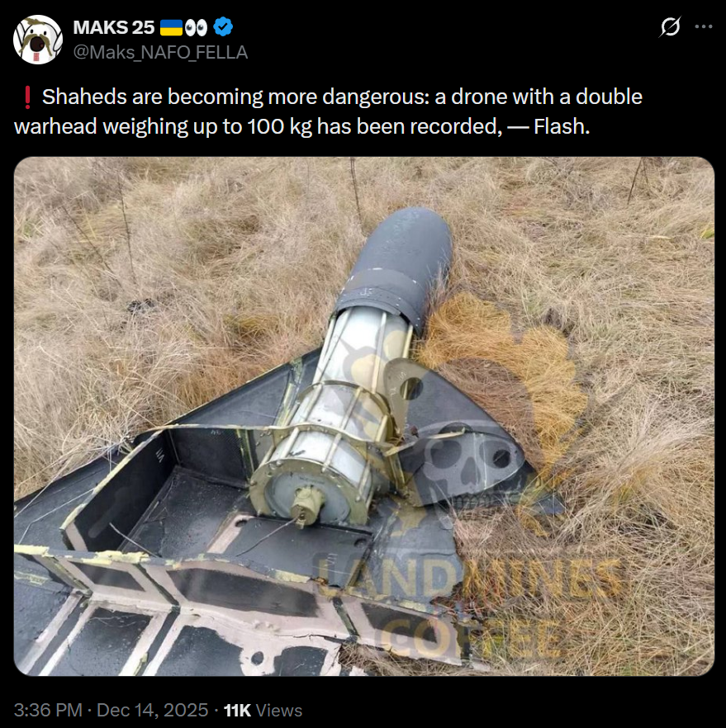726x728 pixels.
Task: Click the word Flash ending the tweet
Action: (x=562, y=126)
